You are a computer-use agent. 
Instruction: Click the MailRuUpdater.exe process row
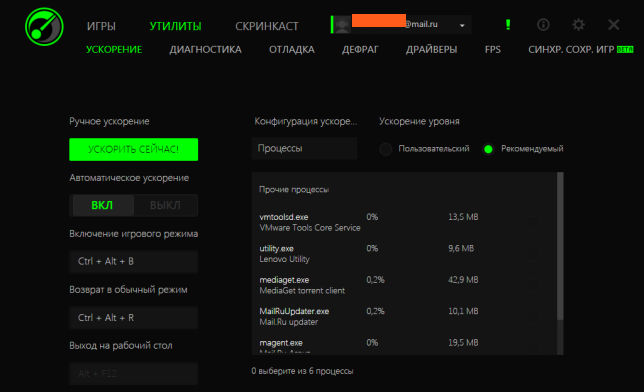pyautogui.click(x=405, y=316)
